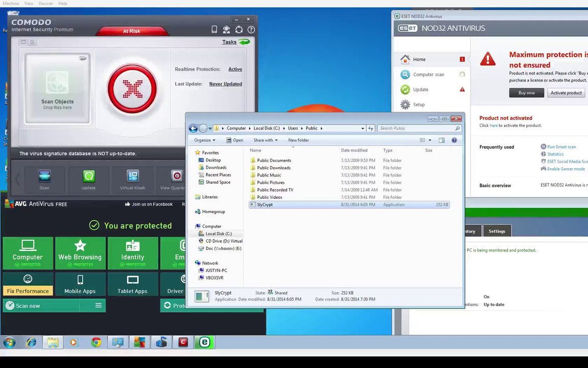The width and height of the screenshot is (588, 368).
Task: Click AVG Computer protected tile
Action: 28,253
